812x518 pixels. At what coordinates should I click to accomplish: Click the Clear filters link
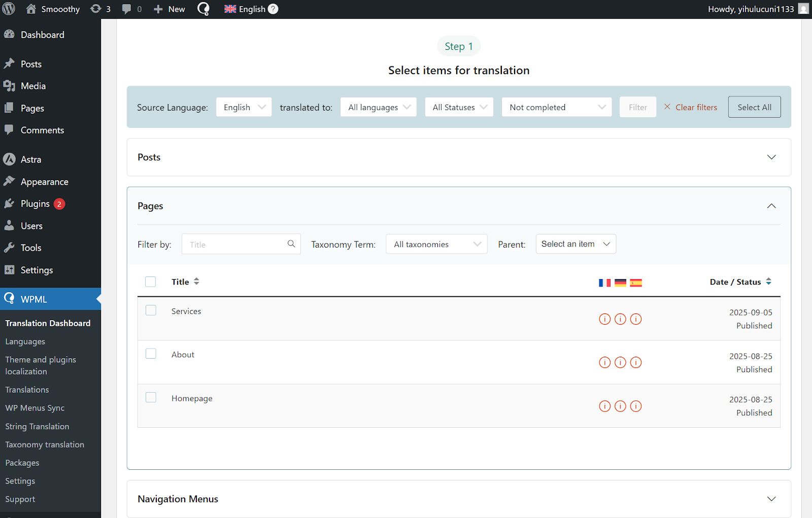click(691, 107)
